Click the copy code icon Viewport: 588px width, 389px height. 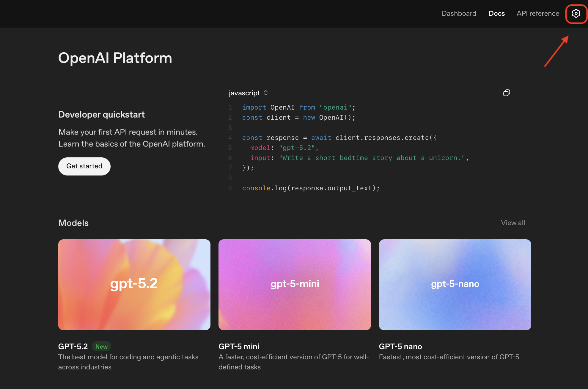coord(507,93)
